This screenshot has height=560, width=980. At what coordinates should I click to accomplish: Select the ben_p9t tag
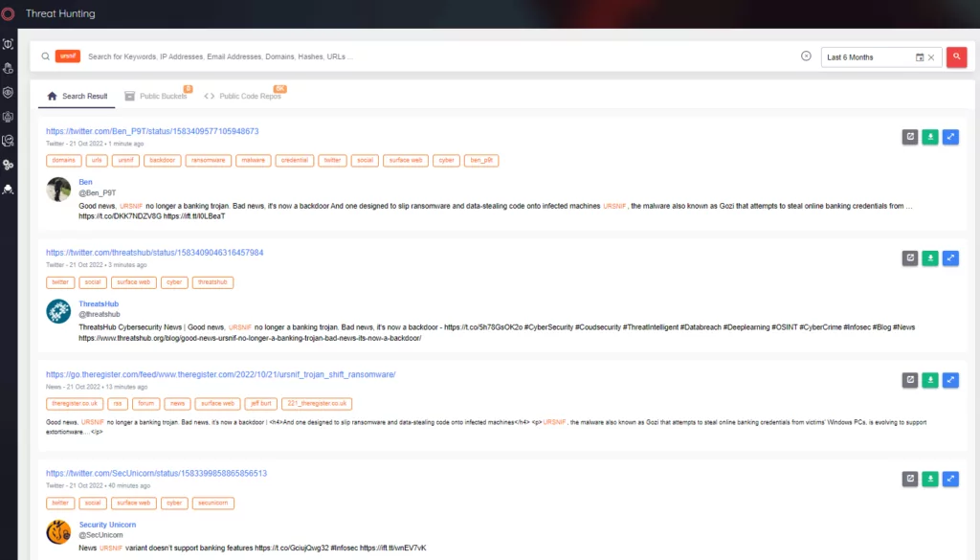(x=481, y=161)
